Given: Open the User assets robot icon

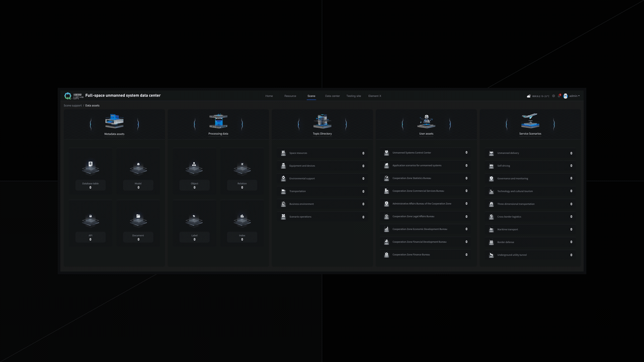Looking at the screenshot, I should click(426, 121).
